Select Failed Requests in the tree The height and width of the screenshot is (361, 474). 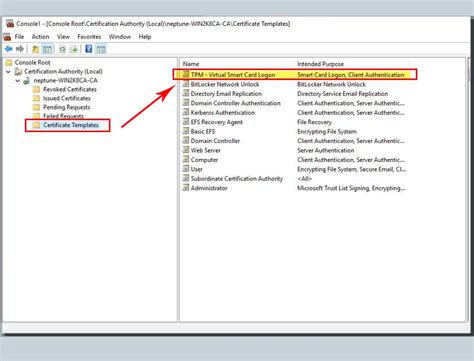63,116
